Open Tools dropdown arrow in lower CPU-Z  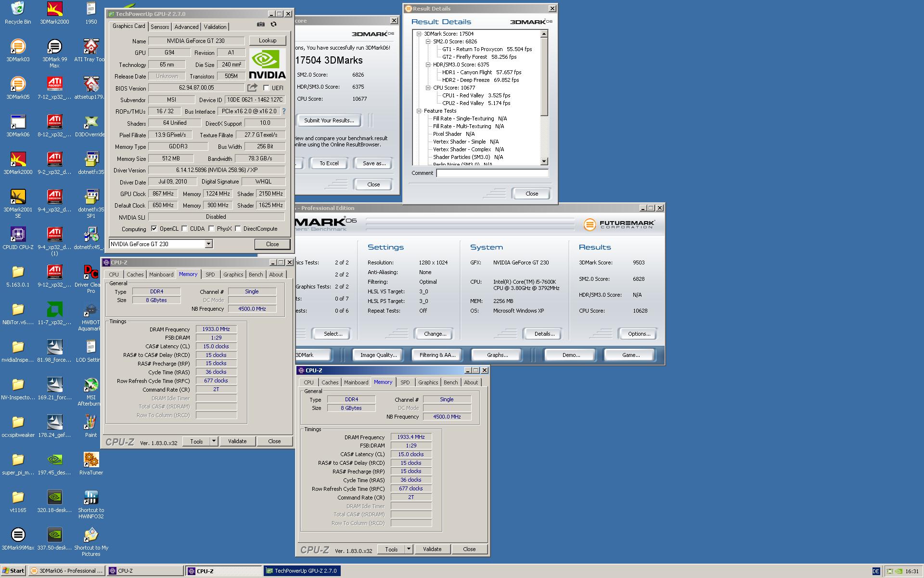409,549
